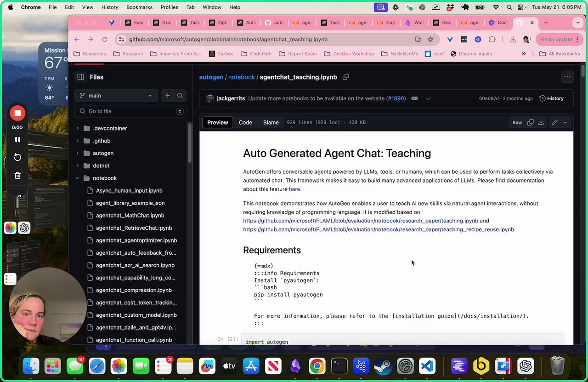
Task: Click the Chrome address bar URL
Action: click(228, 40)
